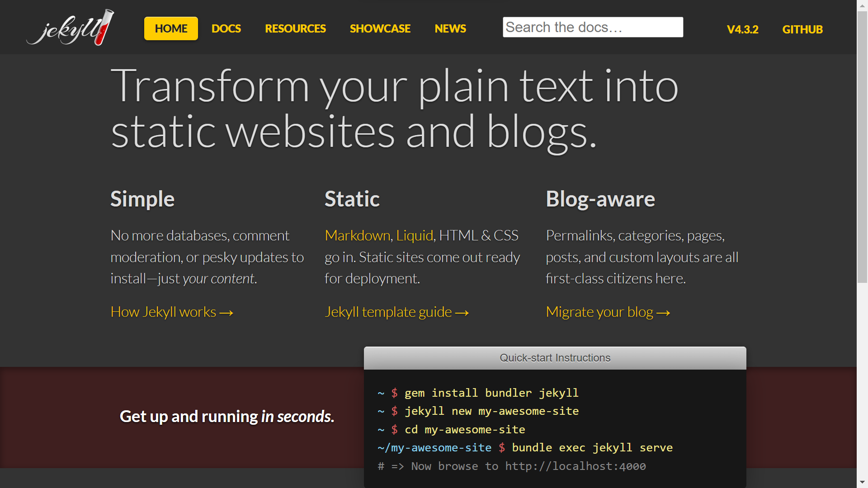Image resolution: width=868 pixels, height=488 pixels.
Task: Follow the Liquid link
Action: tap(415, 235)
